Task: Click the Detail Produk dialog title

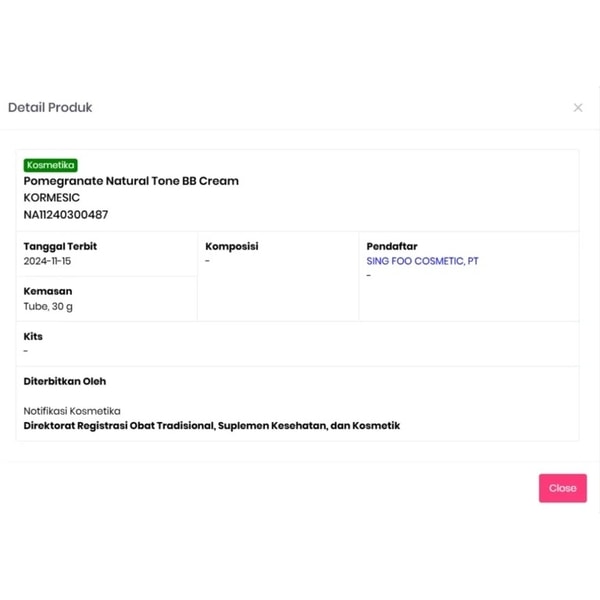Action: click(x=50, y=107)
